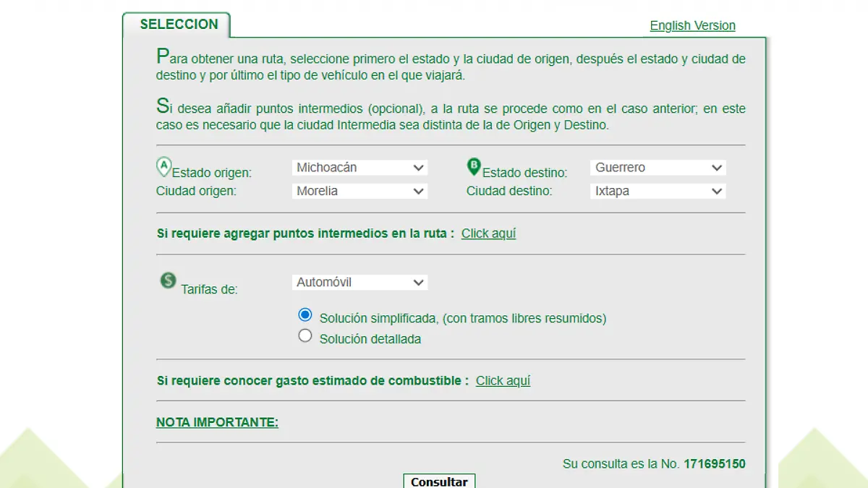Expand the Ciudad destino dropdown showing Ixtapa
The height and width of the screenshot is (488, 868).
click(x=658, y=192)
